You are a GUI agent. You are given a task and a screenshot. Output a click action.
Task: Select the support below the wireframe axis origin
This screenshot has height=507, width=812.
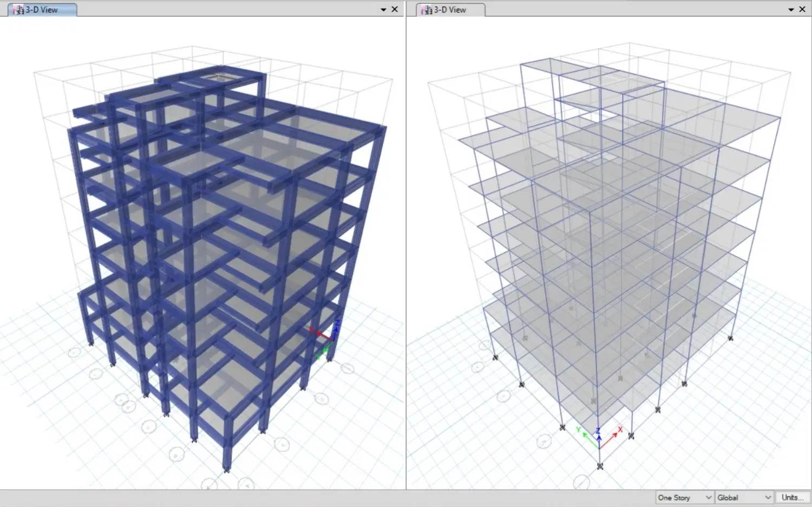click(600, 466)
